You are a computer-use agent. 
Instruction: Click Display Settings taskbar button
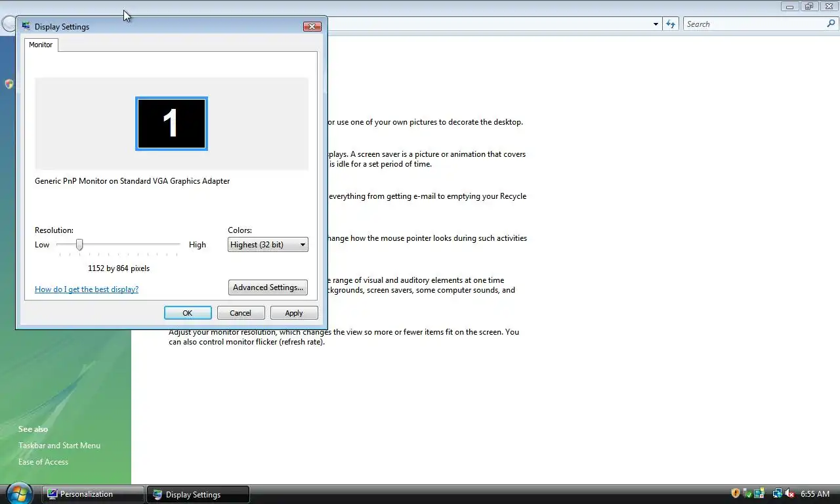[x=198, y=494]
